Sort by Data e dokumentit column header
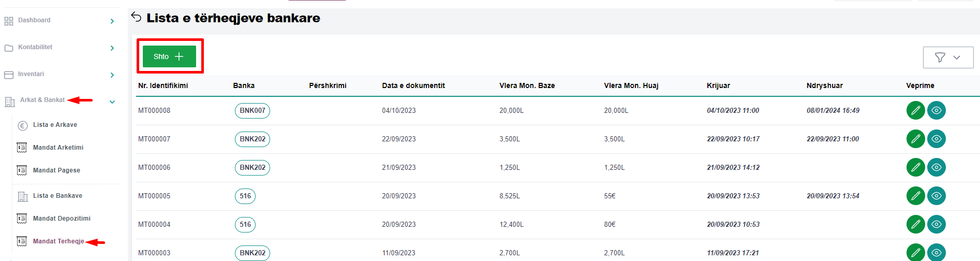980x261 pixels. click(413, 85)
